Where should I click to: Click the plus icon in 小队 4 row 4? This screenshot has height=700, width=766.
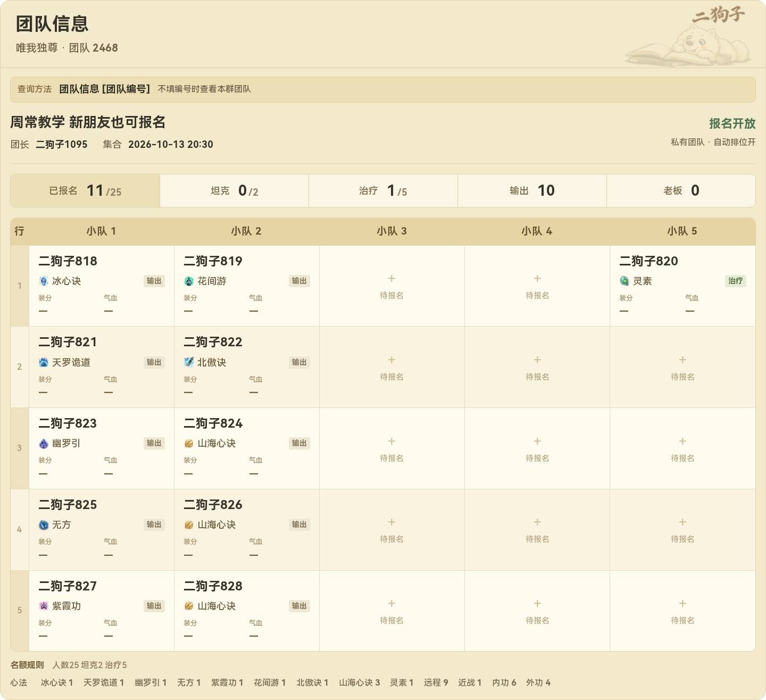[x=537, y=522]
